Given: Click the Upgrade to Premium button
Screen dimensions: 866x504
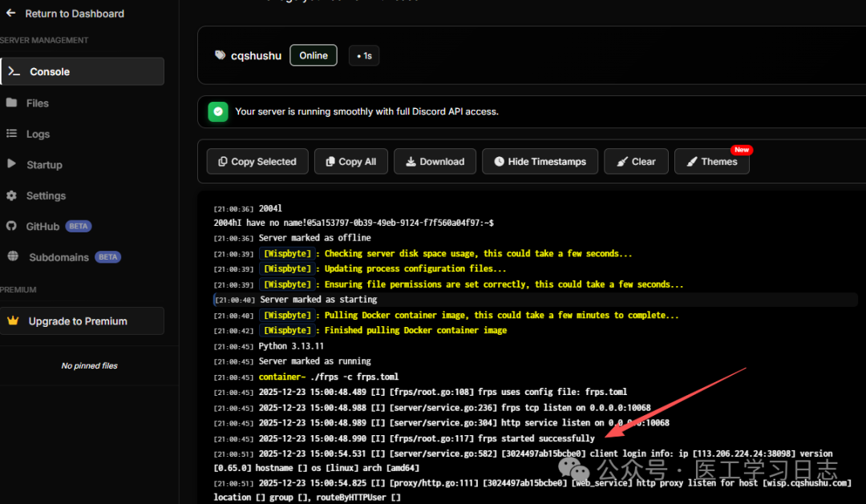Looking at the screenshot, I should (83, 321).
